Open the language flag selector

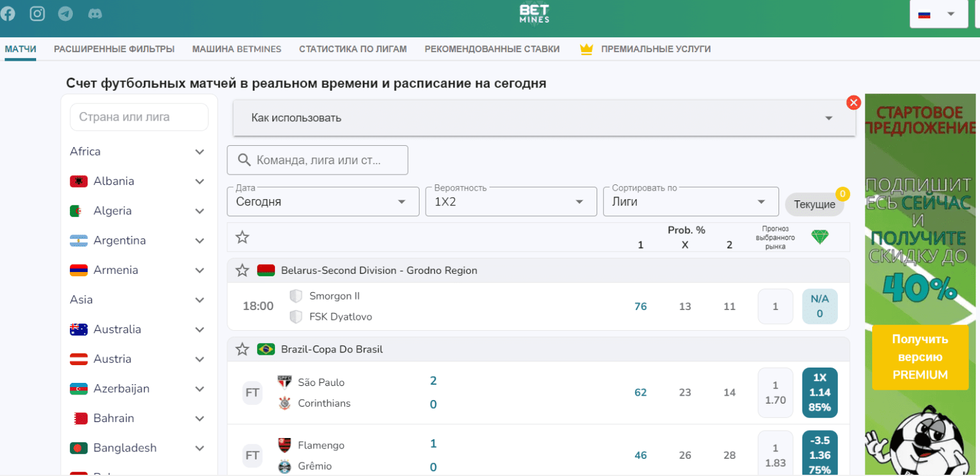(x=938, y=14)
